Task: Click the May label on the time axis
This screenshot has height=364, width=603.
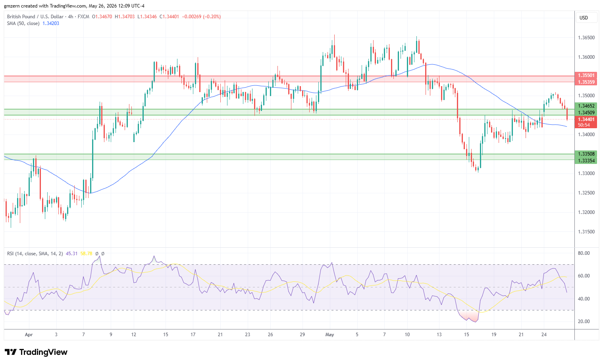Action: click(x=329, y=335)
